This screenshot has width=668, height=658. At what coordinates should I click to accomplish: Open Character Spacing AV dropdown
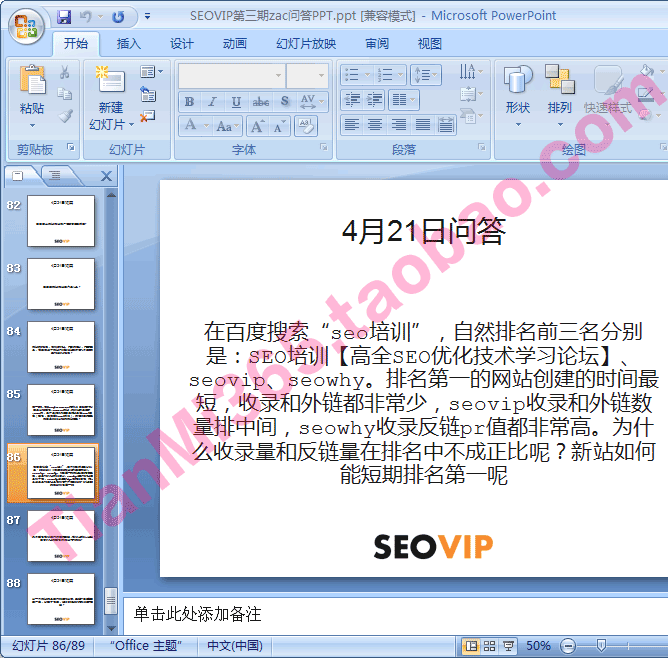click(312, 101)
